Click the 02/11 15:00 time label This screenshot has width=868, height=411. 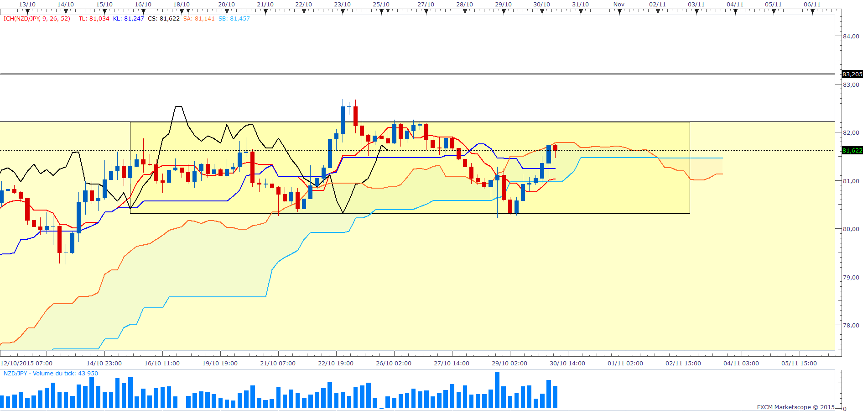[x=683, y=364]
